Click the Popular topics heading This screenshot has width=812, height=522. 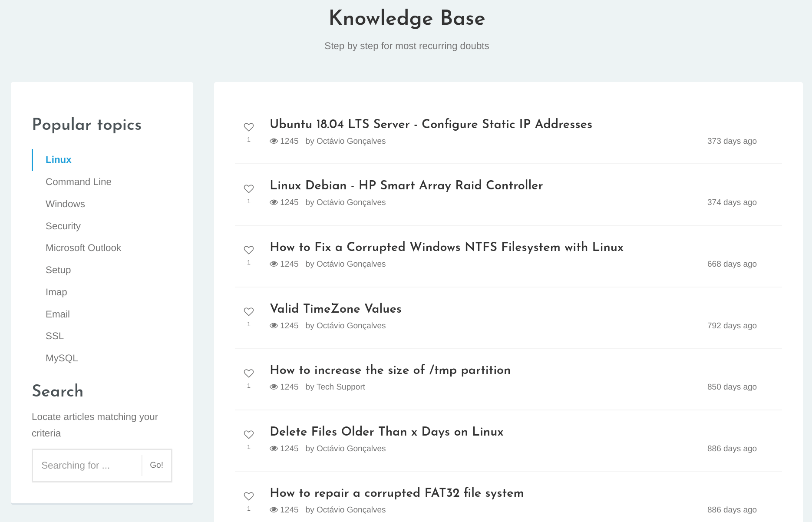(87, 125)
